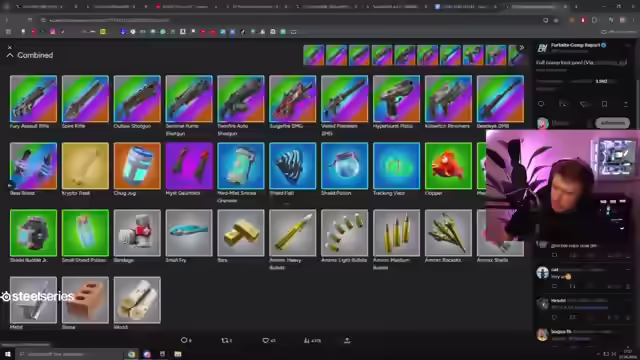Click the Surgefire SMG weapon icon

(293, 99)
